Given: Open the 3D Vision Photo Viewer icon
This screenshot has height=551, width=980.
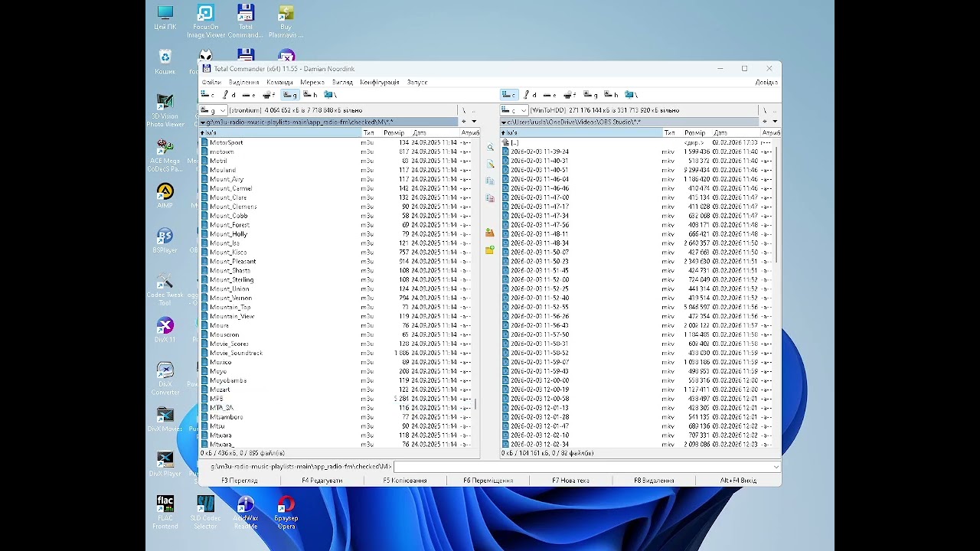Looking at the screenshot, I should point(165,111).
